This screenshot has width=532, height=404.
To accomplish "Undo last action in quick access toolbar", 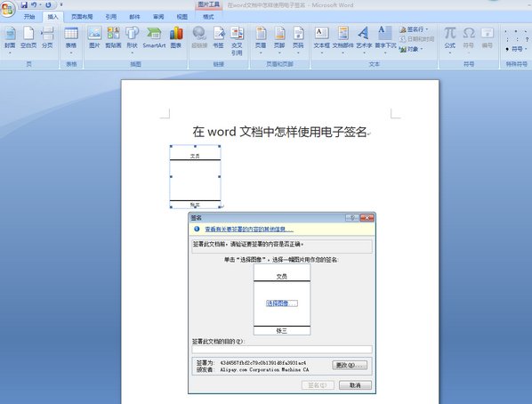I will pos(34,4).
